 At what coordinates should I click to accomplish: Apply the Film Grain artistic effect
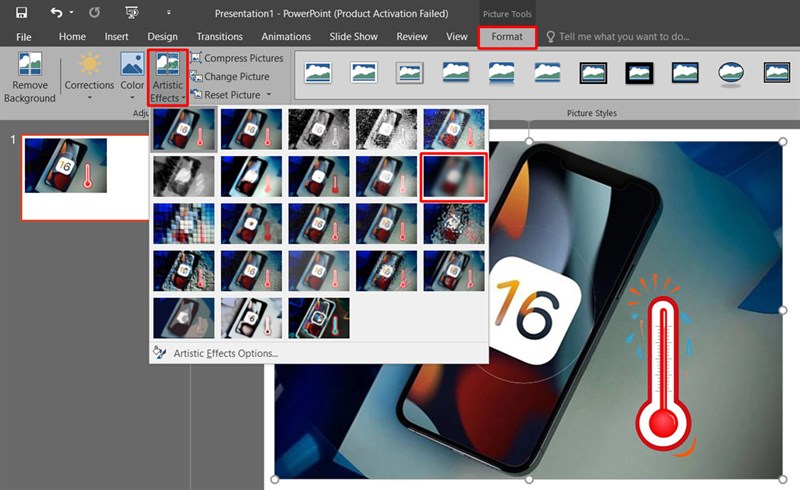319,224
